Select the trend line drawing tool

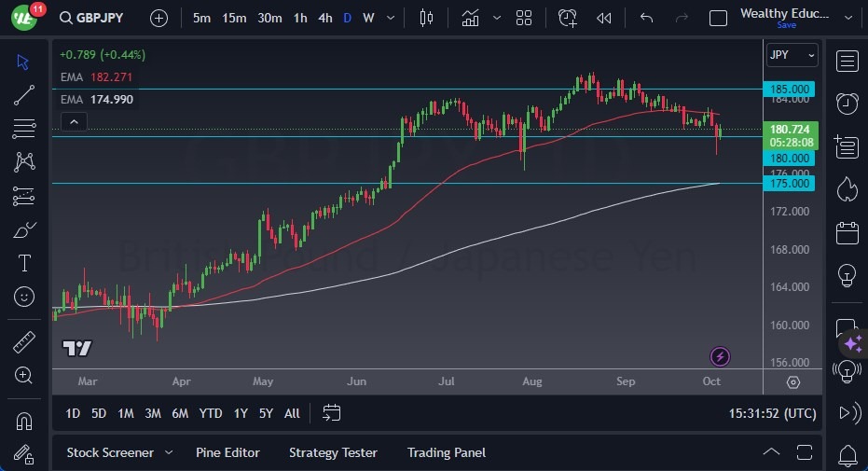pos(24,94)
